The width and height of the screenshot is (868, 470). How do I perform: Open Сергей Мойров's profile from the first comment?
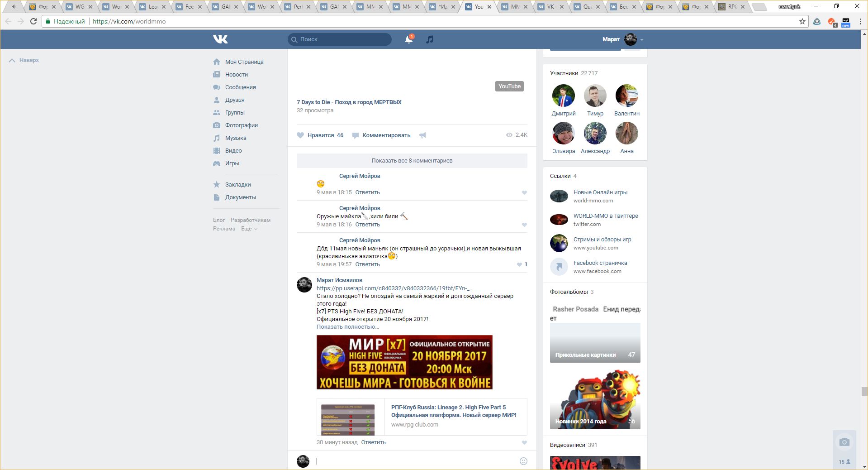click(x=360, y=176)
